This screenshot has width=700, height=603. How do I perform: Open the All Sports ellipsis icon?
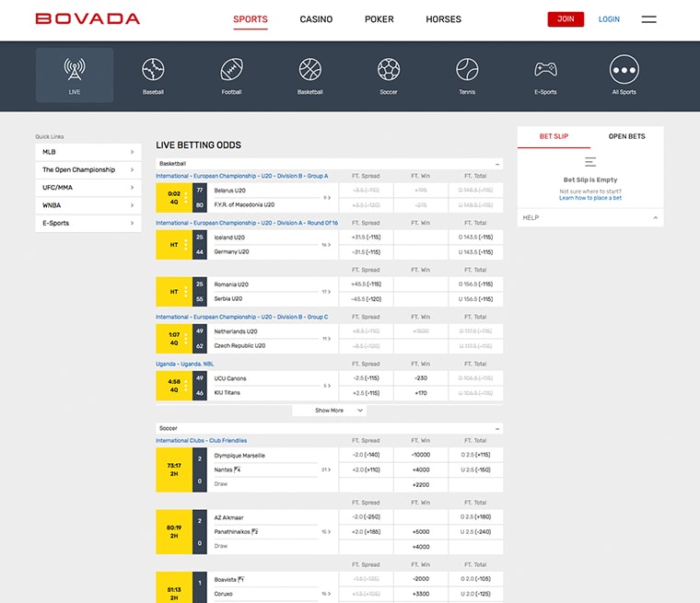click(x=624, y=70)
